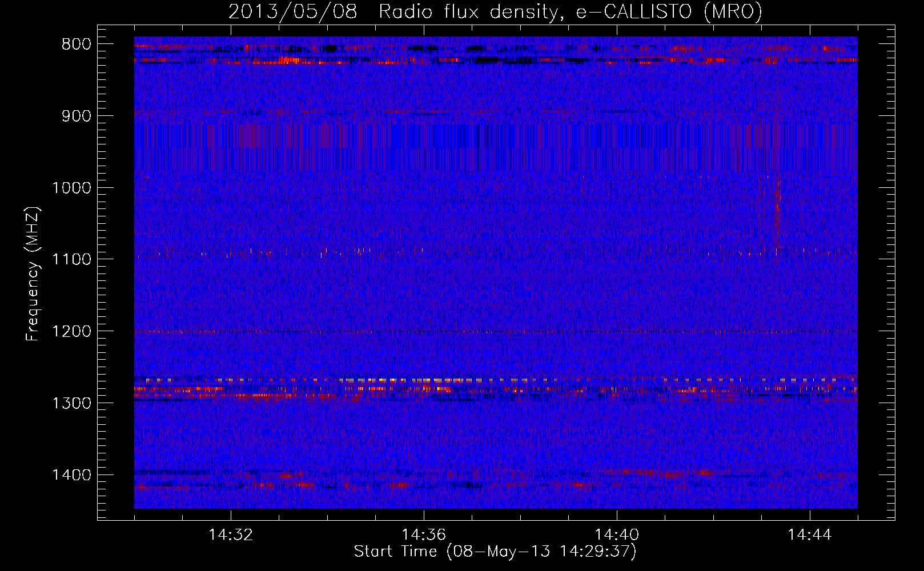Click the "Start Time (08-May-13 14:29:37)" axis label

(495, 552)
